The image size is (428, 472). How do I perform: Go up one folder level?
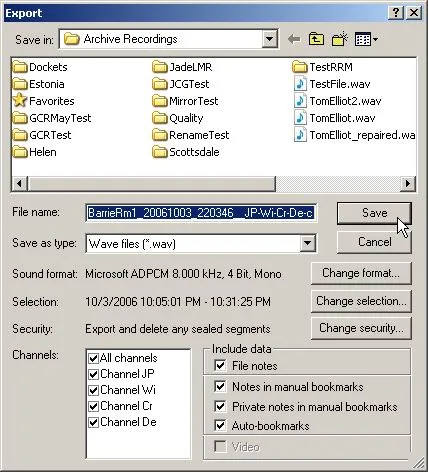point(316,39)
